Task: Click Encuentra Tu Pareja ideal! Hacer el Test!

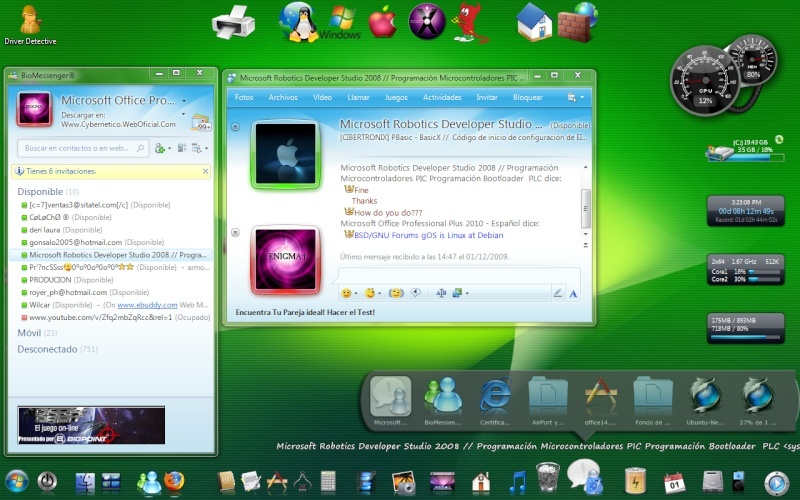Action: [305, 312]
